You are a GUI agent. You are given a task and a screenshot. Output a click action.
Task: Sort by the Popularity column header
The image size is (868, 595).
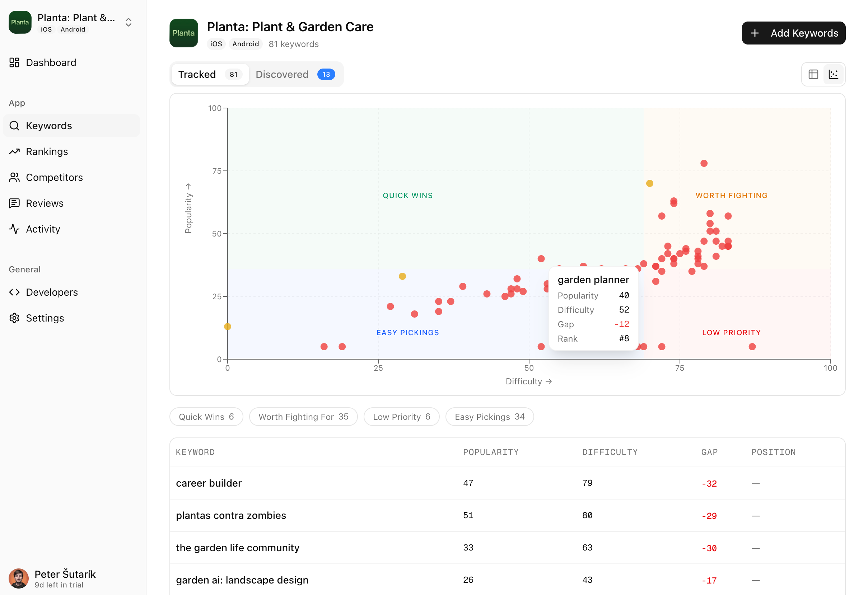(490, 452)
